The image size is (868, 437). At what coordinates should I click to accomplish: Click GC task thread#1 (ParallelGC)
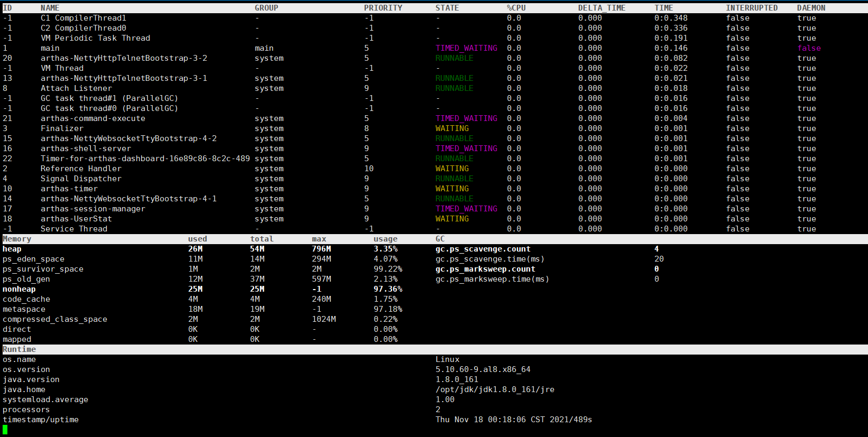point(109,98)
